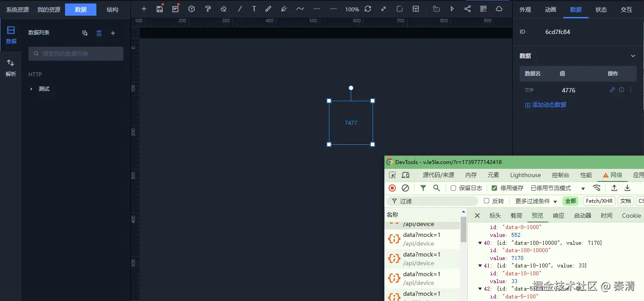Click the 100% zoom level
The height and width of the screenshot is (301, 644).
352,10
